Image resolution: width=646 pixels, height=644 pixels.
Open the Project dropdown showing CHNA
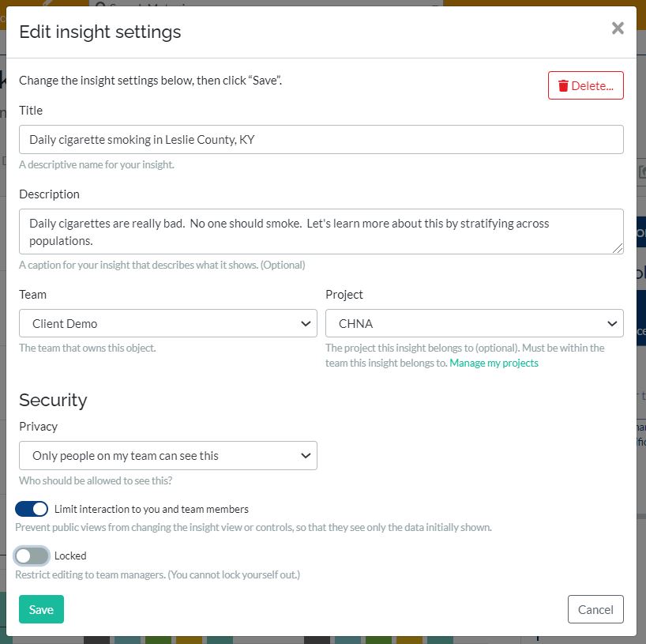(x=474, y=324)
